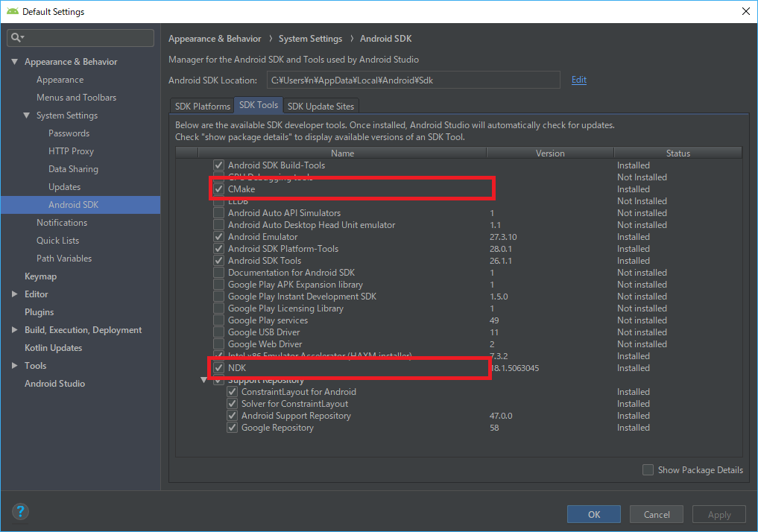Collapse the Support Repository group
This screenshot has height=532, width=758.
tap(204, 381)
